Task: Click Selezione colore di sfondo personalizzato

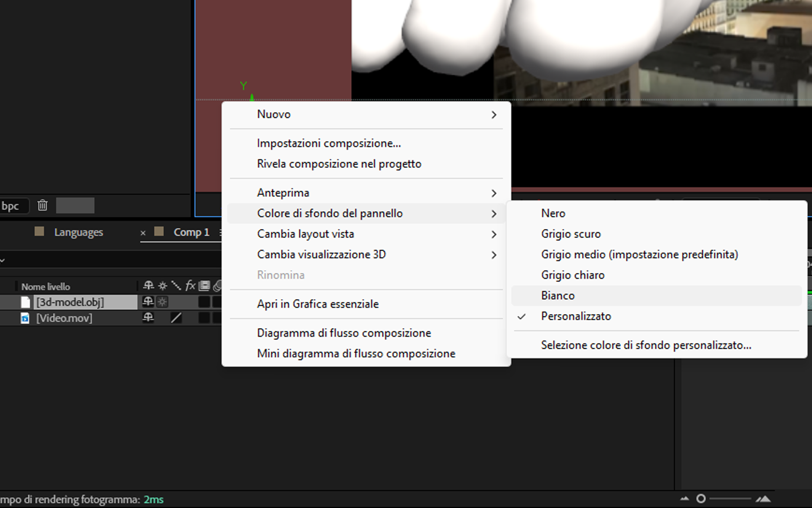Action: 646,345
